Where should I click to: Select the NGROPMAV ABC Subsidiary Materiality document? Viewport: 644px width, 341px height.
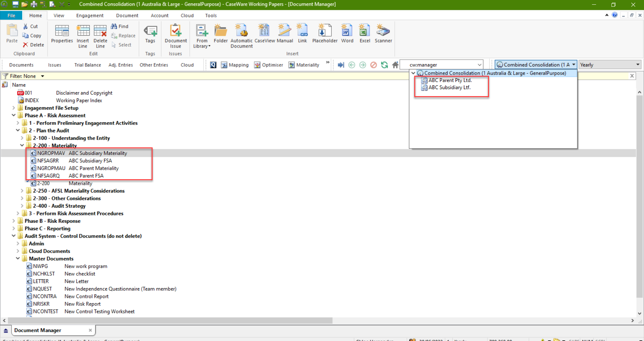point(79,153)
